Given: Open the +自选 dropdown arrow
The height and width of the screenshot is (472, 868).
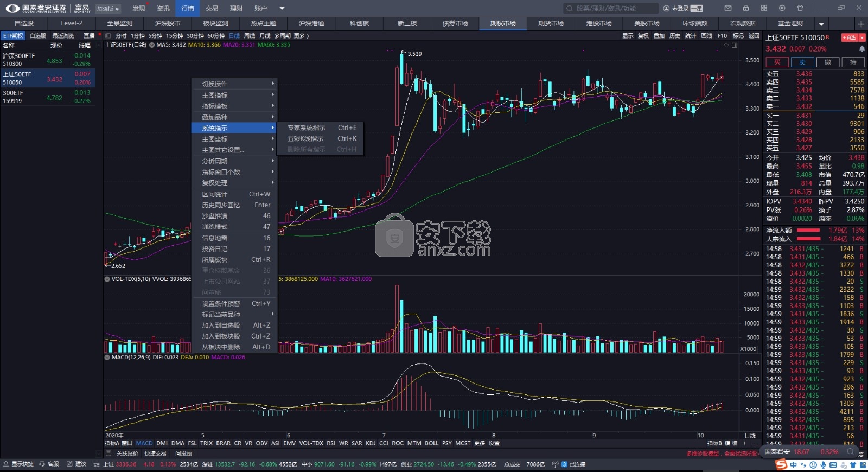Looking at the screenshot, I should click(862, 37).
